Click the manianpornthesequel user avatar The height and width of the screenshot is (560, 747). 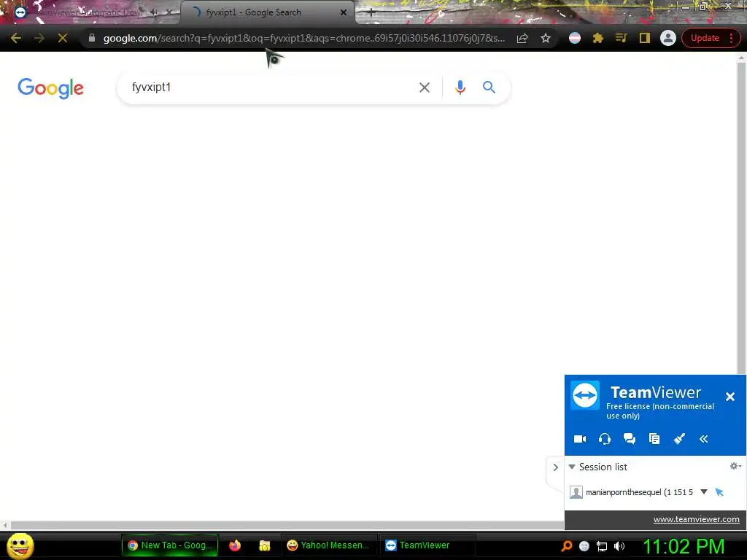pyautogui.click(x=576, y=492)
